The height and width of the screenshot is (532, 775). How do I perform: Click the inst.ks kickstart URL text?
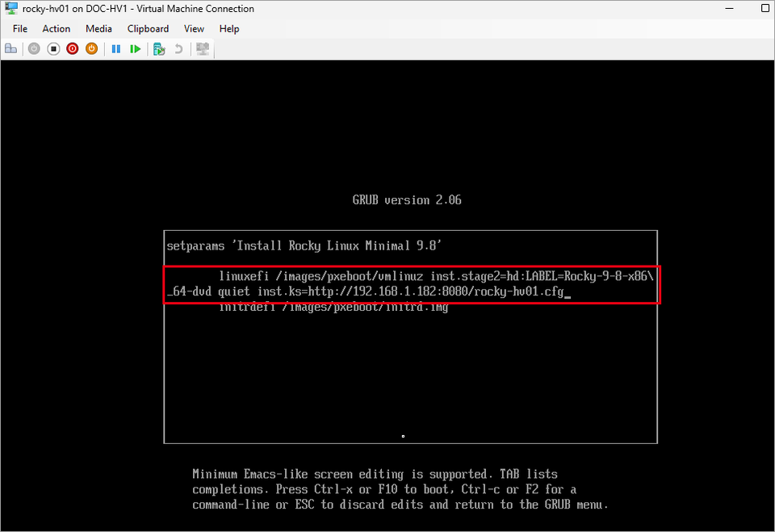pos(411,291)
